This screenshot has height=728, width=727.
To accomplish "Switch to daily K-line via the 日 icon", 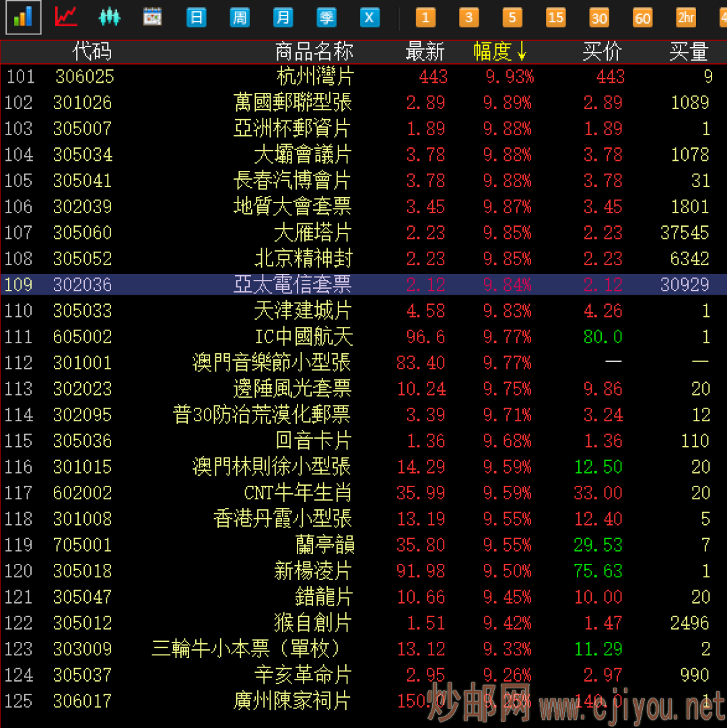I will (197, 17).
